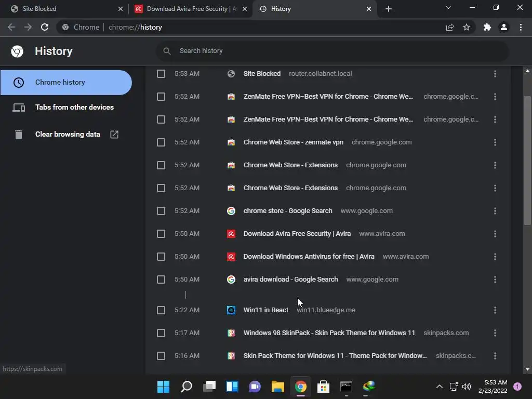Add a new tab with plus button

point(389,9)
